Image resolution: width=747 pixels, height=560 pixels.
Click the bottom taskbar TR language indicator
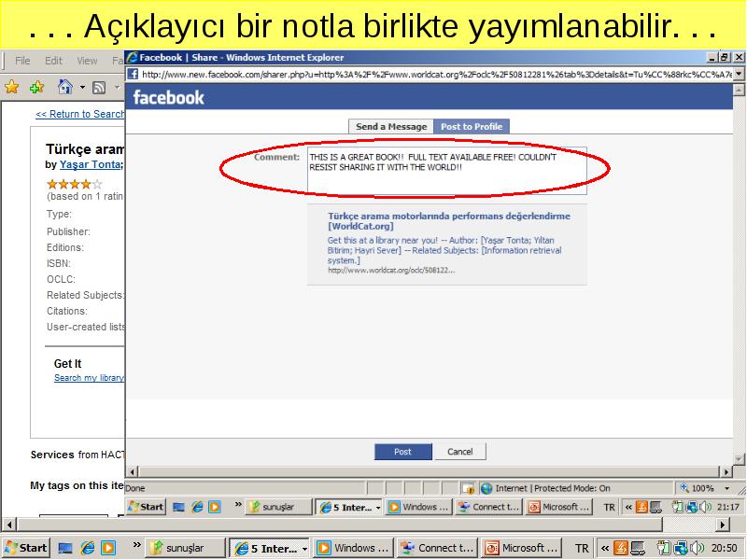(582, 549)
